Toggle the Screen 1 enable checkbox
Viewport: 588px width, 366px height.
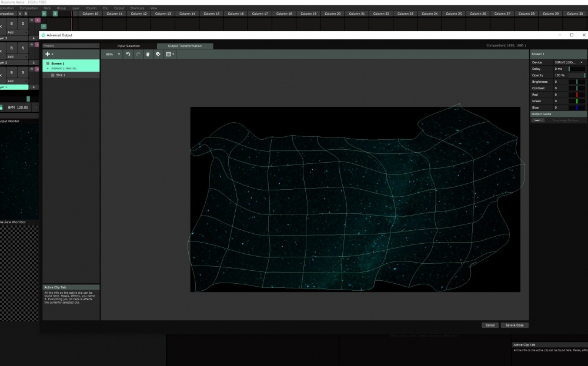pyautogui.click(x=48, y=63)
